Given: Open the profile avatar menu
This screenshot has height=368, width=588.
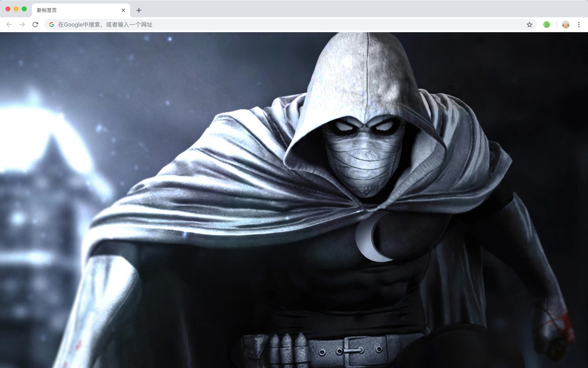Looking at the screenshot, I should coord(565,24).
